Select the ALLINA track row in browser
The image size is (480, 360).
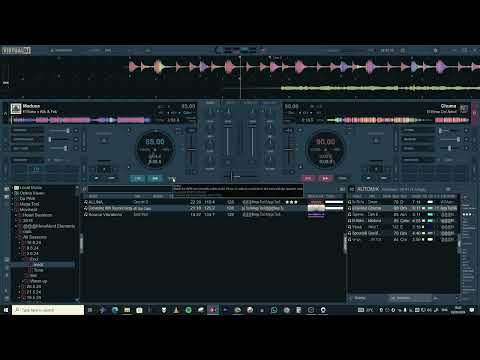213,202
